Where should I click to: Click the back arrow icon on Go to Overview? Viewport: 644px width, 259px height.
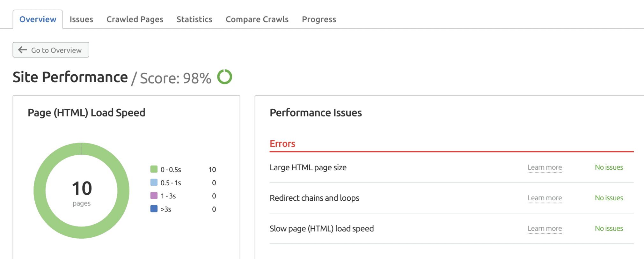(x=22, y=50)
